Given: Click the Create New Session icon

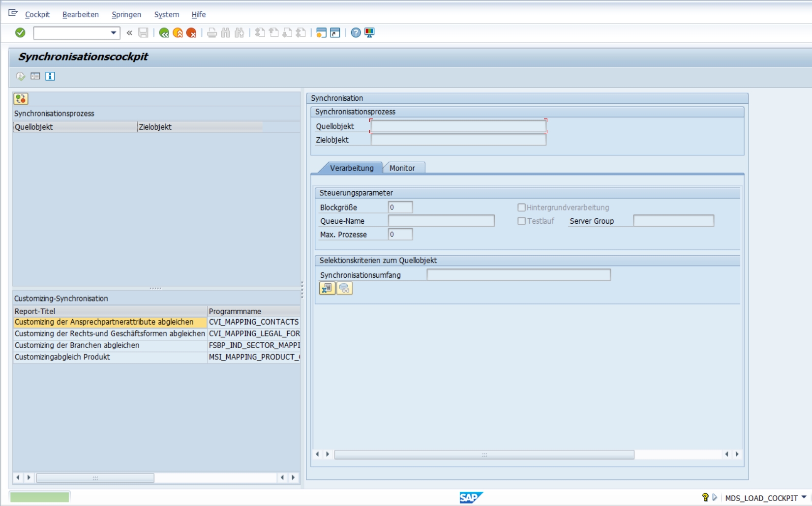Looking at the screenshot, I should pos(321,33).
